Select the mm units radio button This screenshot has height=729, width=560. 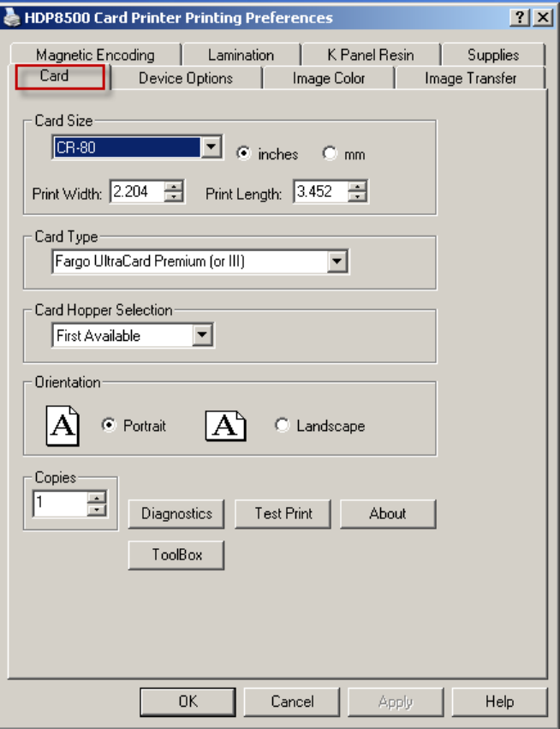click(x=330, y=153)
